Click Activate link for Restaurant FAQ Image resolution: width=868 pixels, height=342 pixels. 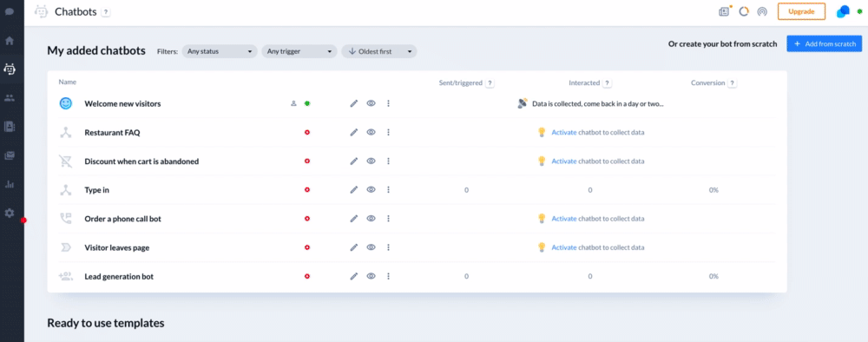click(564, 132)
